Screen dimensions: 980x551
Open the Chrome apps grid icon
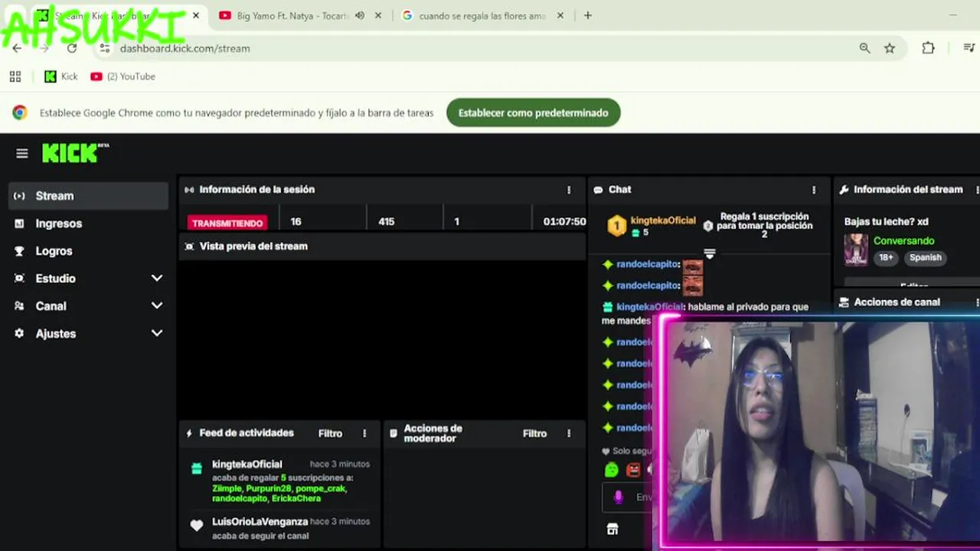15,77
